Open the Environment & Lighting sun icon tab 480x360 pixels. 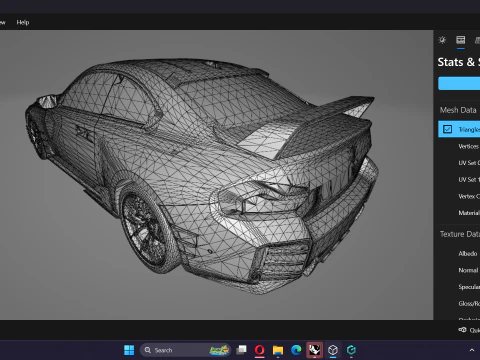point(442,40)
